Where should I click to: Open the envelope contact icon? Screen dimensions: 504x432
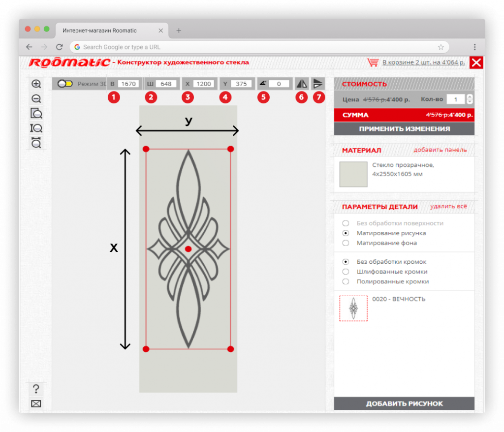click(x=36, y=404)
